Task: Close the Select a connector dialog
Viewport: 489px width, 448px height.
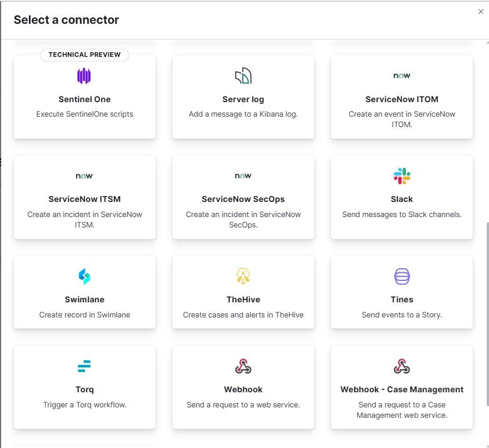Action: pyautogui.click(x=481, y=12)
